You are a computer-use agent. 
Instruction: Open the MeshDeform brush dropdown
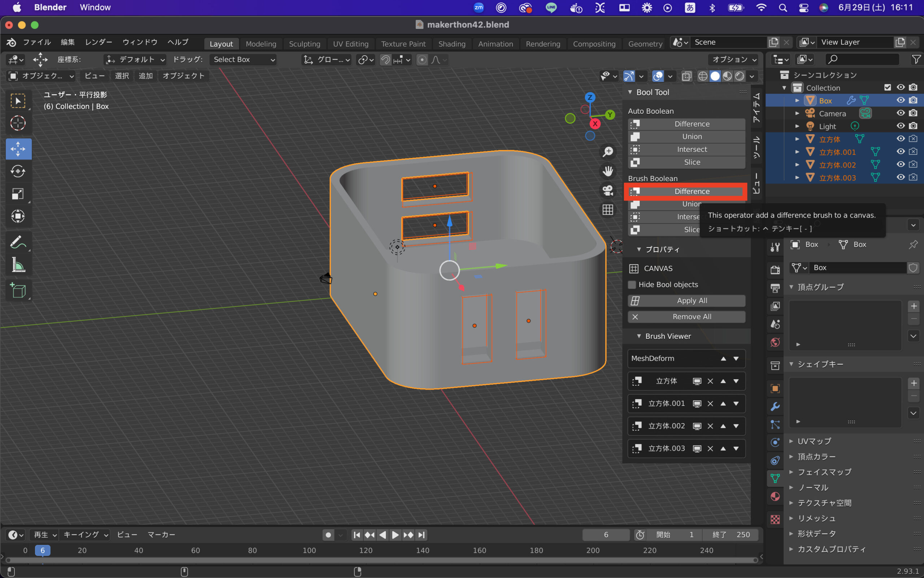tap(686, 358)
